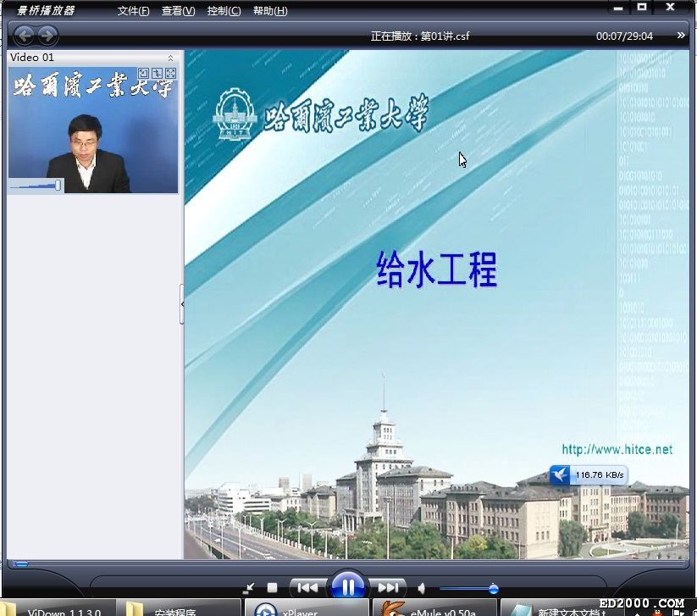697x616 pixels.
Task: Click the 给水工程 slide title
Action: (436, 270)
